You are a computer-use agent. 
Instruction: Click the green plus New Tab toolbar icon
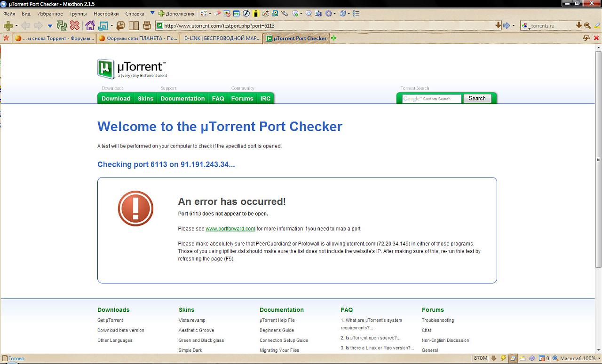[8, 25]
